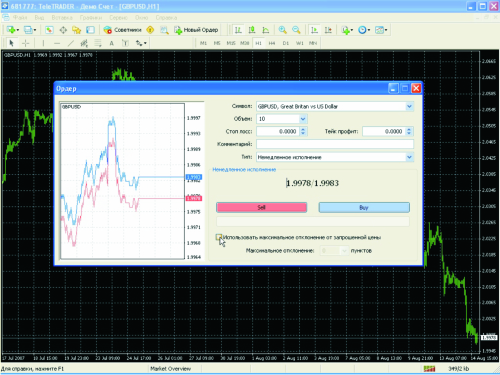This screenshot has width=500, height=375.
Task: Switch chart to H4 timeframe
Action: point(272,43)
